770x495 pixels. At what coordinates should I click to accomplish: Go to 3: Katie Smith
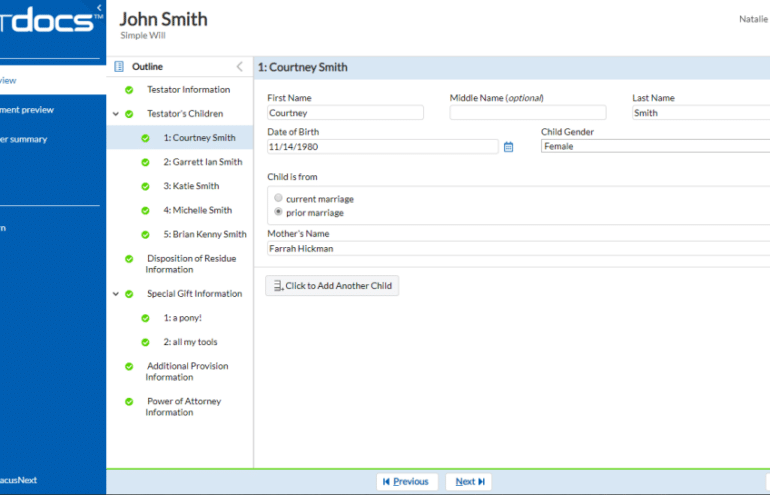[x=192, y=186]
